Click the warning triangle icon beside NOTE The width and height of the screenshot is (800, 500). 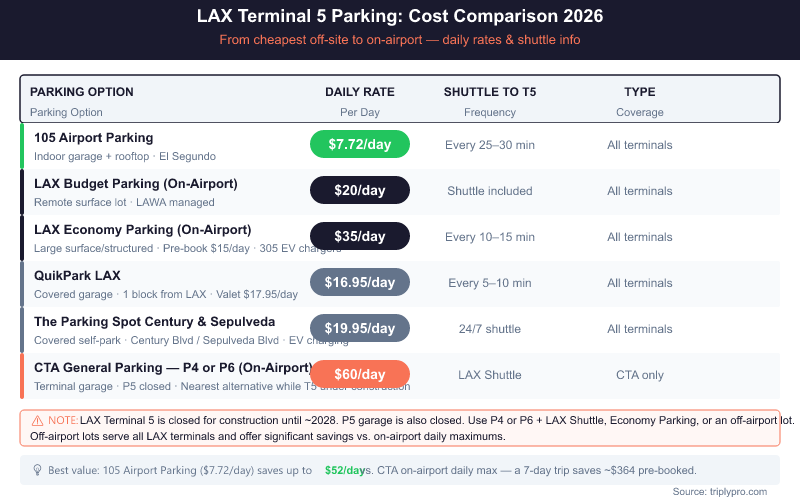pyautogui.click(x=37, y=421)
